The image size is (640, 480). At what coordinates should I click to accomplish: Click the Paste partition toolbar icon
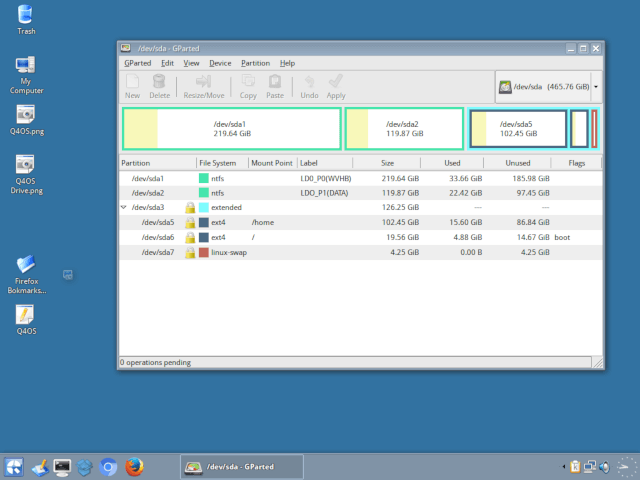pos(274,86)
